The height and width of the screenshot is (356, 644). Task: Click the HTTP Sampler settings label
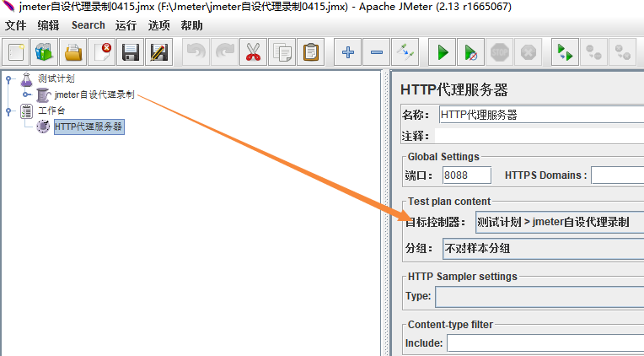(463, 277)
